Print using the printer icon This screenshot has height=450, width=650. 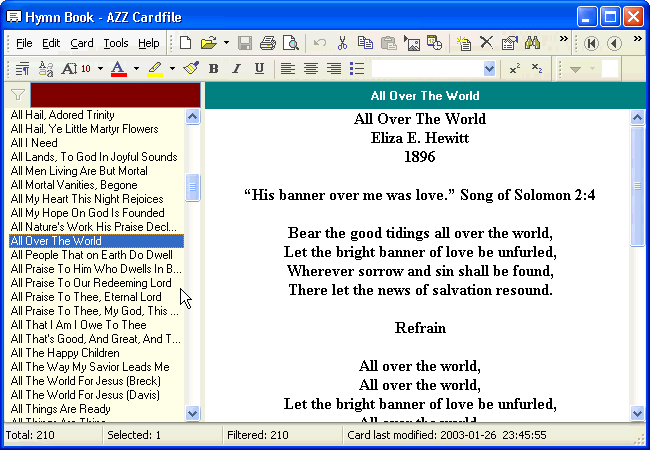click(268, 43)
